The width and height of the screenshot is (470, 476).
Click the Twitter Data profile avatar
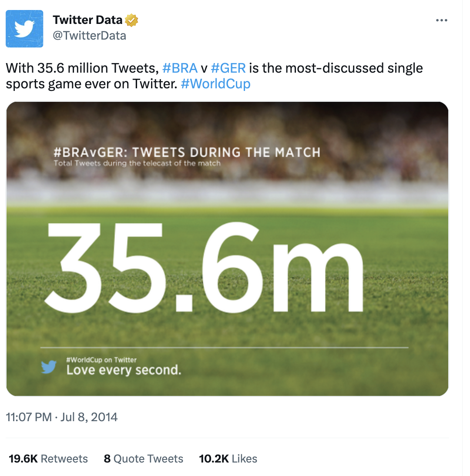tap(24, 29)
